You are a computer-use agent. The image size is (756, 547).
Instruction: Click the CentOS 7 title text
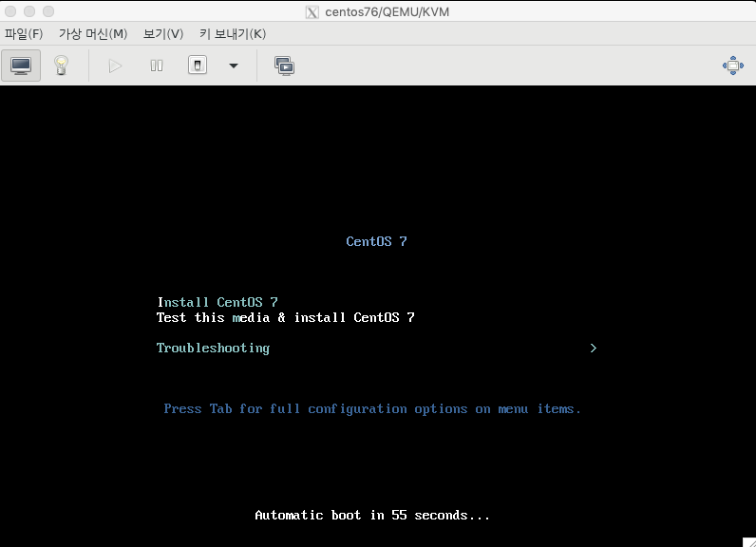pos(376,241)
